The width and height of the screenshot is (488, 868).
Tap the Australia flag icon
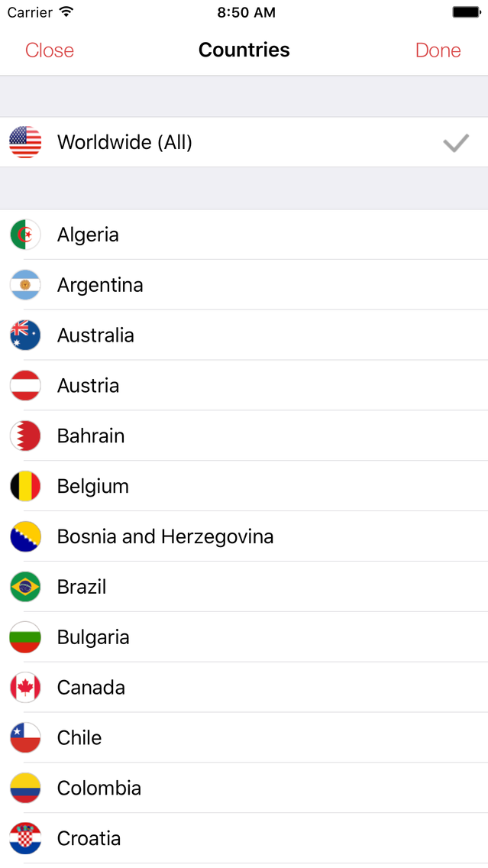tap(25, 335)
